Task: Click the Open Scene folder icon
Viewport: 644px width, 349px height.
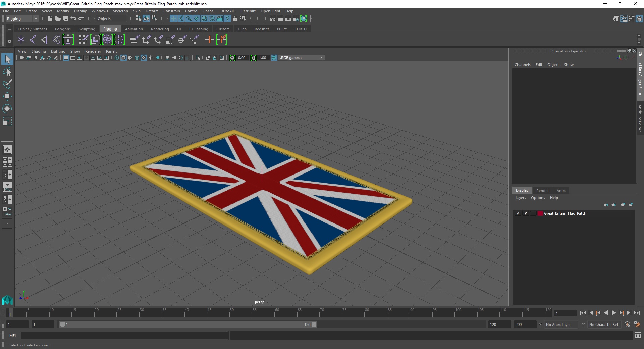Action: click(x=58, y=19)
